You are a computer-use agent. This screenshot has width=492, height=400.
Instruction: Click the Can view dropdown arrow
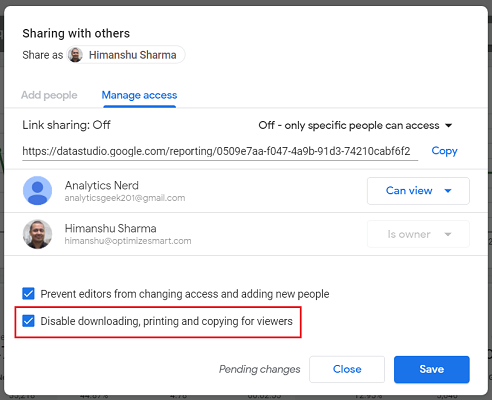point(448,191)
